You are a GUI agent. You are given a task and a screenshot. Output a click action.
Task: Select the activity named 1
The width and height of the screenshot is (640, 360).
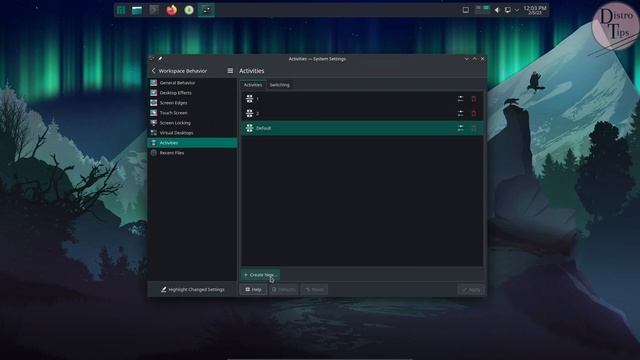pos(362,99)
